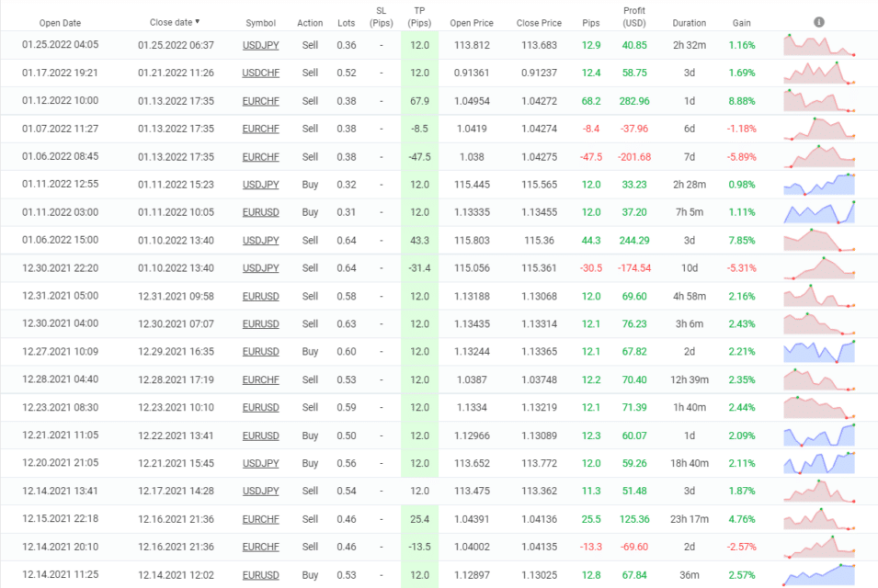The width and height of the screenshot is (878, 588).
Task: View the mini chart for the 1.16% gain trade
Action: (818, 45)
